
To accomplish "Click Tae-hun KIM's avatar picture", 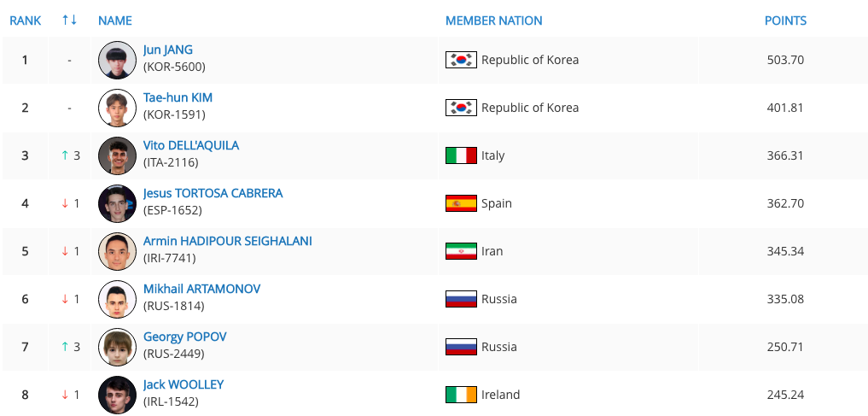I will click(x=118, y=108).
